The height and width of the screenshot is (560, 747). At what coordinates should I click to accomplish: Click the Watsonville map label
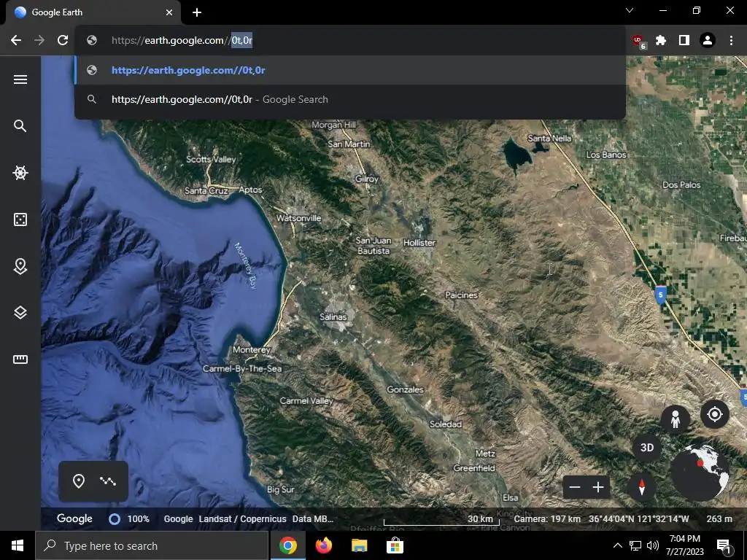298,218
